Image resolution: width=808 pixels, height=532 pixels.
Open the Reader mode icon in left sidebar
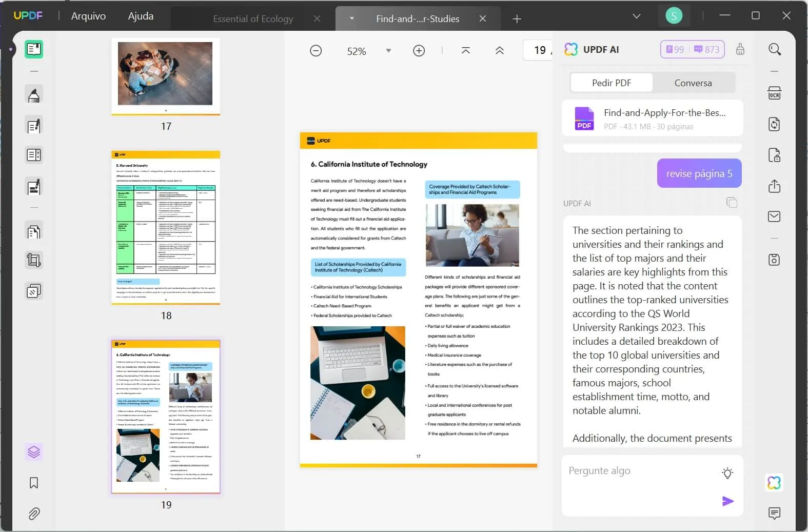point(34,49)
